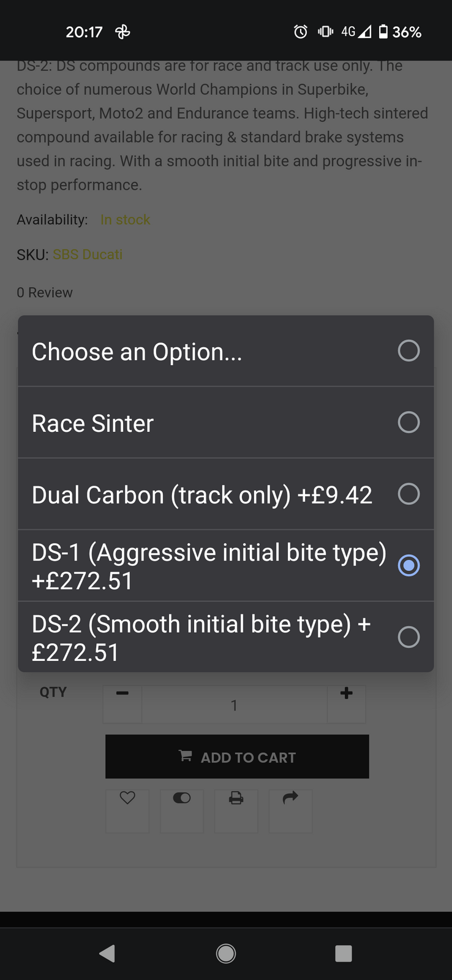Tap the 0 Review text
The image size is (452, 980).
coord(45,293)
